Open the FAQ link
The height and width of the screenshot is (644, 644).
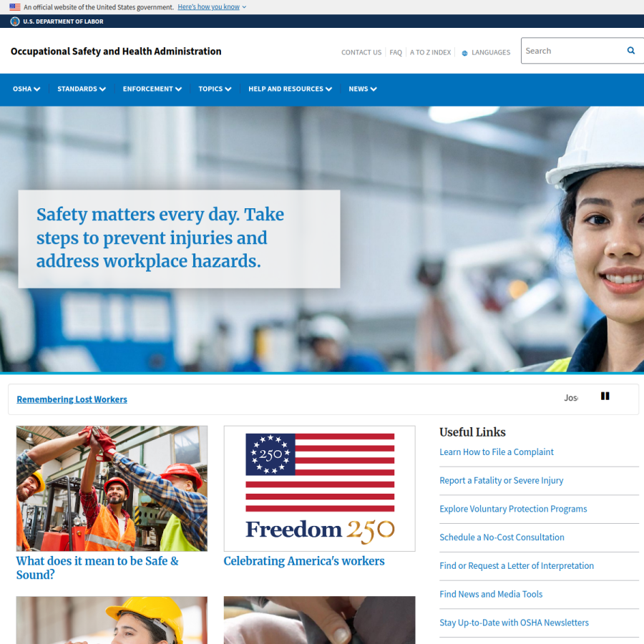click(x=396, y=52)
